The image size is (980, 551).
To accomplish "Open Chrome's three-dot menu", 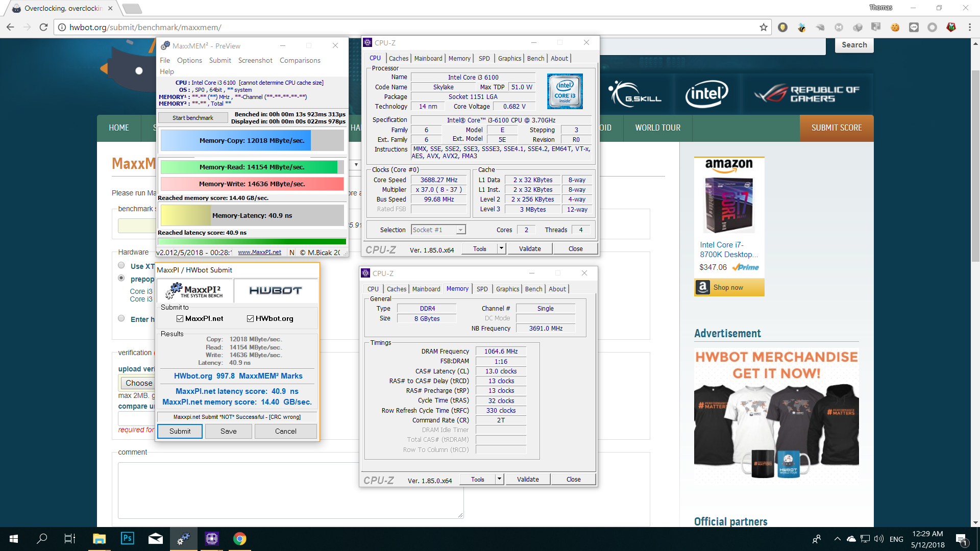I will pyautogui.click(x=970, y=27).
